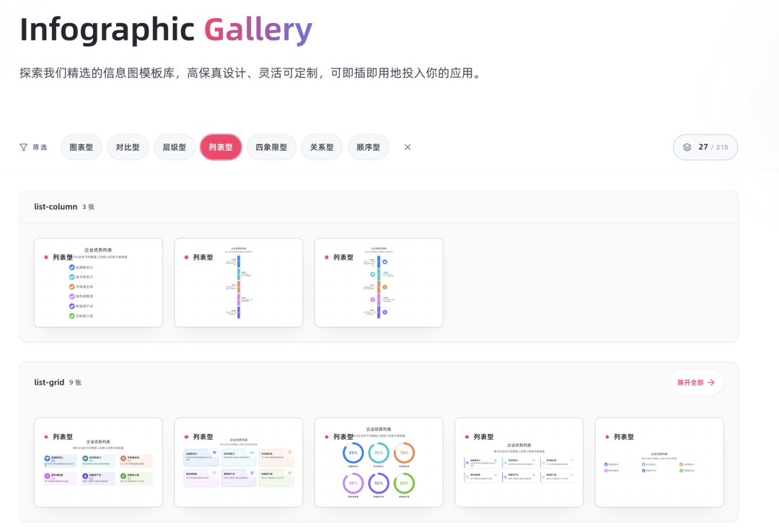Open the donut chart percentage template in list-grid
779x532 pixels.
coord(378,461)
